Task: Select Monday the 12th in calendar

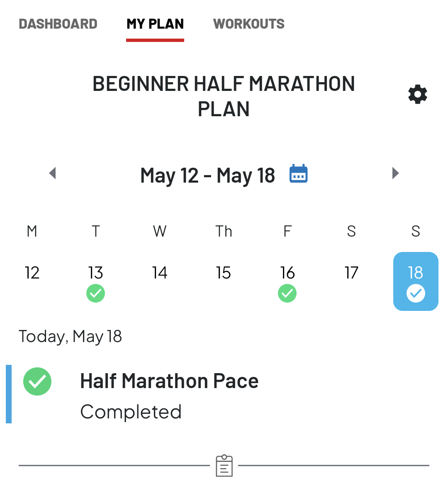Action: point(32,273)
